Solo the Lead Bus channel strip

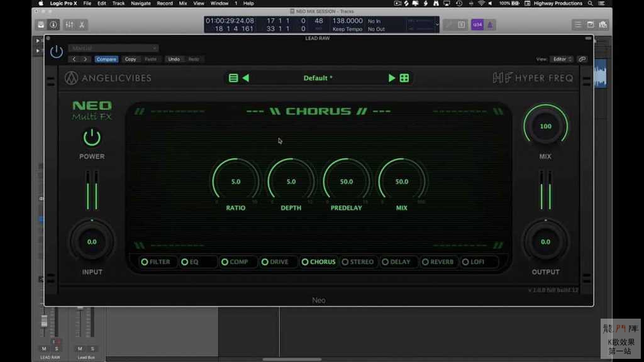coord(92,348)
